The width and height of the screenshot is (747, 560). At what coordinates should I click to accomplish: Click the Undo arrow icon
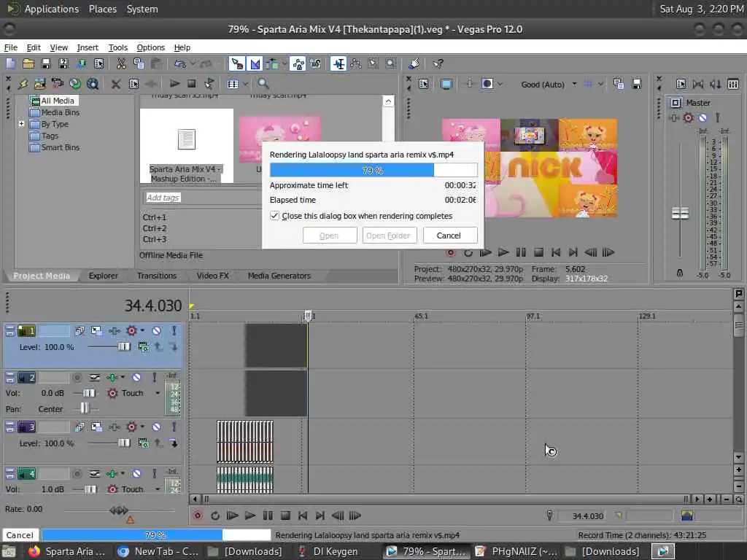coord(180,63)
